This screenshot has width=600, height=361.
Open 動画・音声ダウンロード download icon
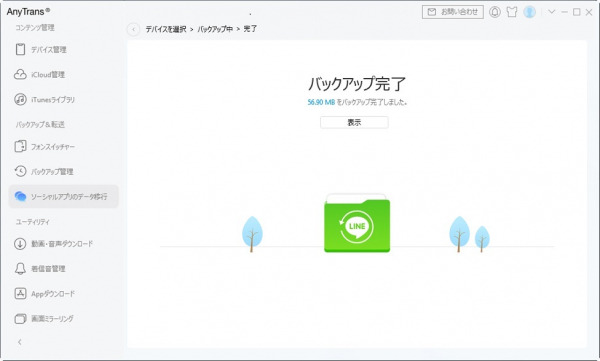pos(20,243)
